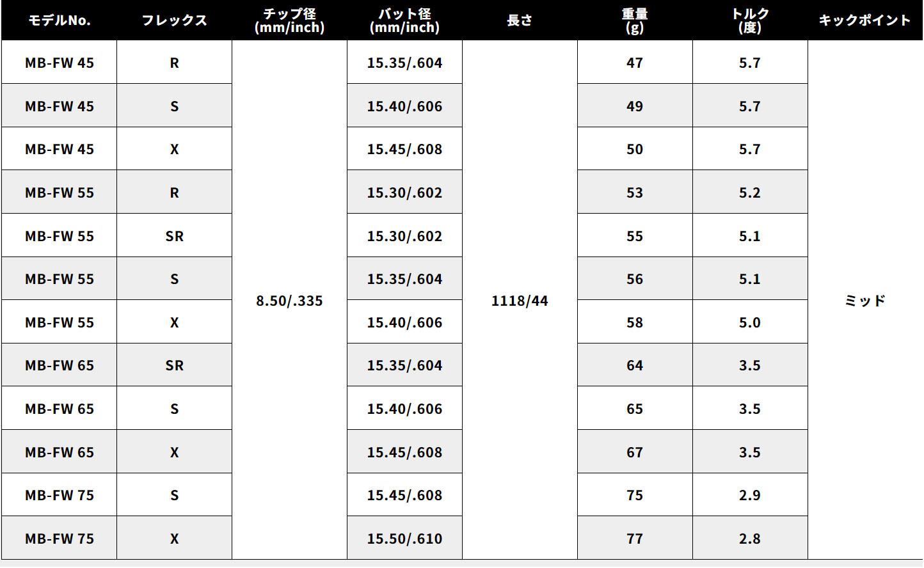Select the バット径 (mm/inch) header cell
The height and width of the screenshot is (568, 924).
[404, 20]
